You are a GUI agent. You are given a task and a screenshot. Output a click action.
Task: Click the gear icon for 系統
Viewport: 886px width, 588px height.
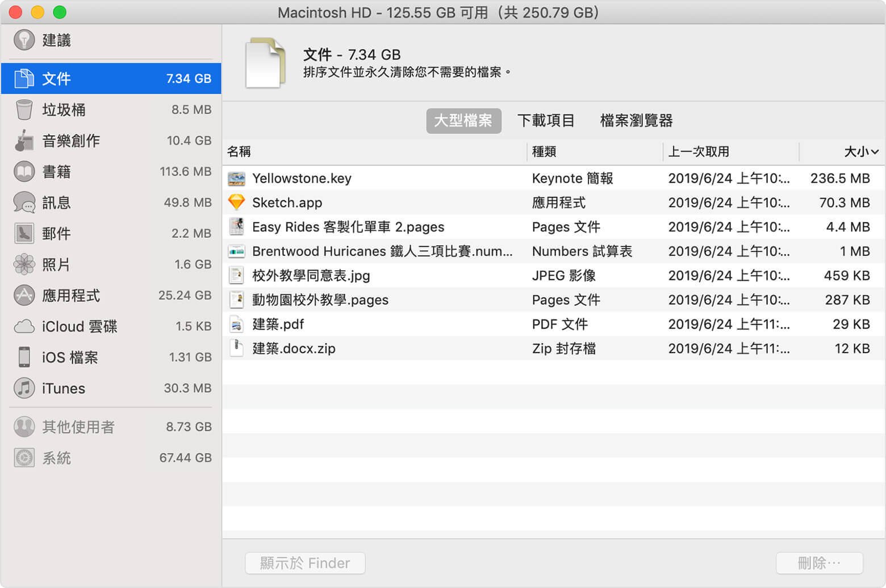tap(24, 458)
